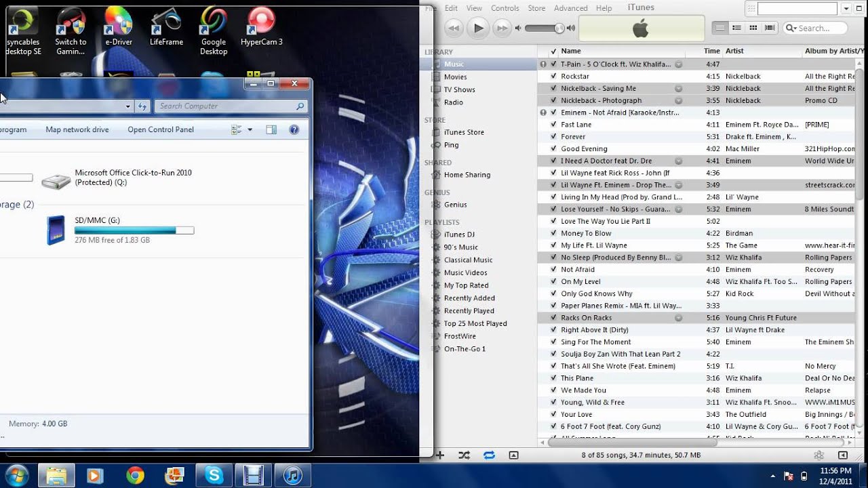
Task: Uncheck the Money To Blow checkbox
Action: (553, 233)
